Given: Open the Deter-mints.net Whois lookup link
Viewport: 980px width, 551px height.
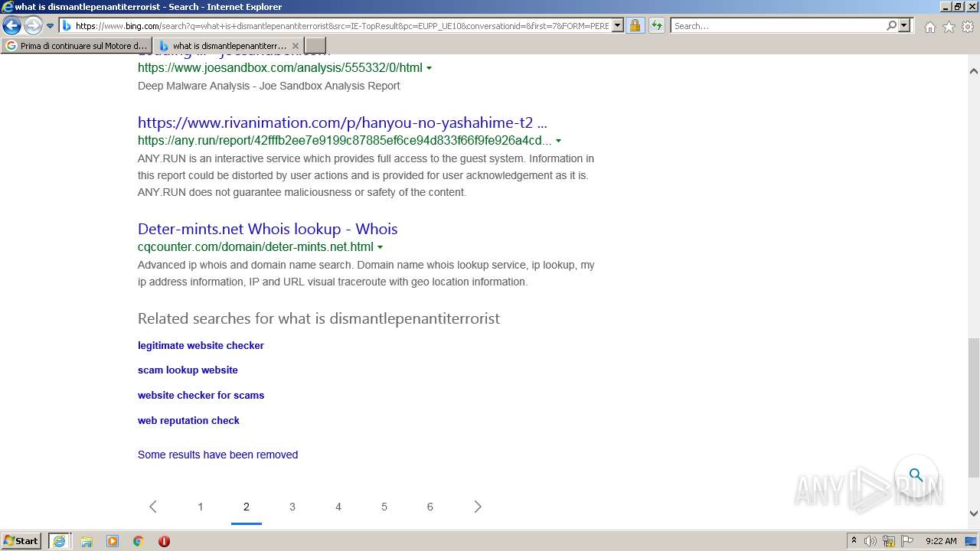Looking at the screenshot, I should [x=267, y=229].
